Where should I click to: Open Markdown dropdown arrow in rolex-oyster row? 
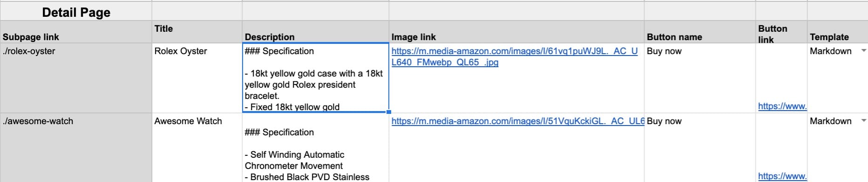click(x=863, y=50)
